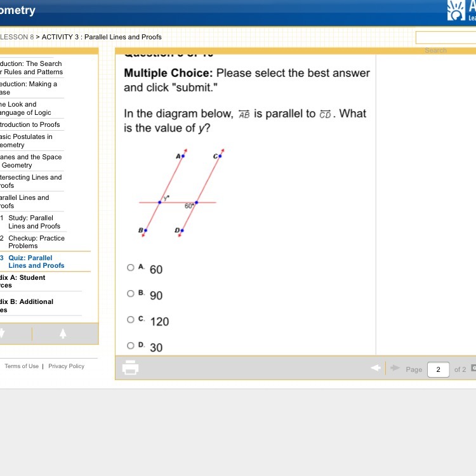476x476 pixels.
Task: Open LESSON 8 breadcrumb link
Action: (x=17, y=37)
